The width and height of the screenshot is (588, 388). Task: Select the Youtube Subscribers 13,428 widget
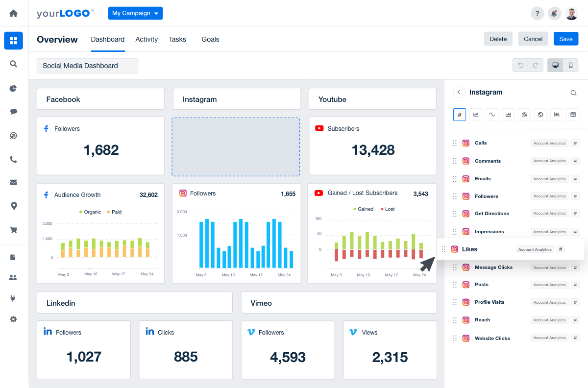pos(372,146)
